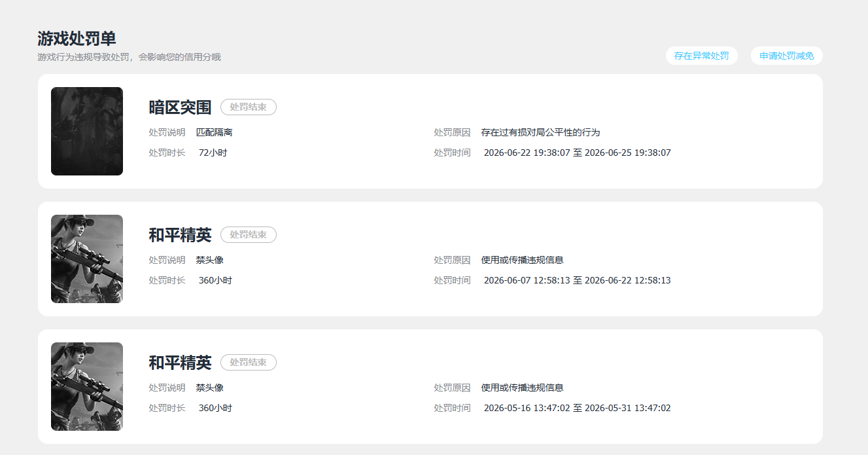Open the 和平精英 thumbnail dated 2026-06-07
The width and height of the screenshot is (868, 455).
(x=87, y=259)
